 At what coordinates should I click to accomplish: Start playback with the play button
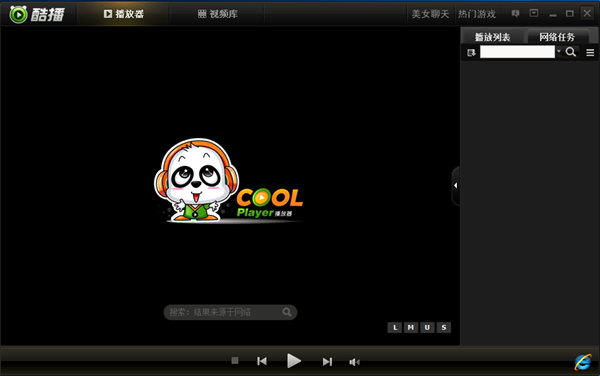(x=294, y=361)
